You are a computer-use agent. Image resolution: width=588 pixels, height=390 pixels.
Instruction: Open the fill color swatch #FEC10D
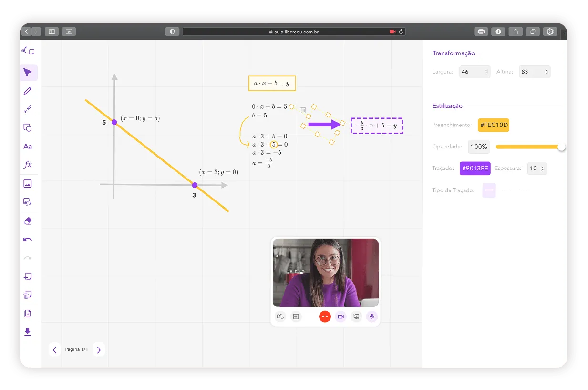(494, 125)
